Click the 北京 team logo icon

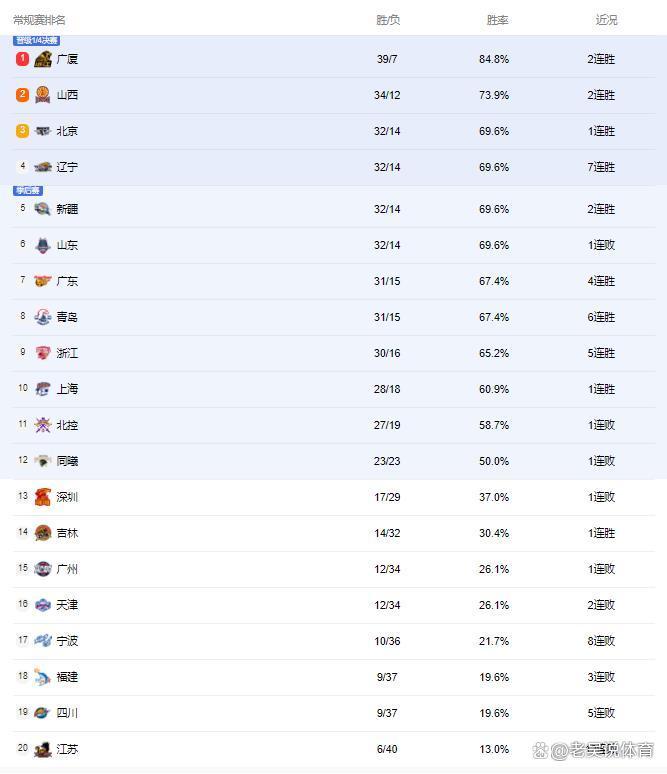pyautogui.click(x=43, y=131)
